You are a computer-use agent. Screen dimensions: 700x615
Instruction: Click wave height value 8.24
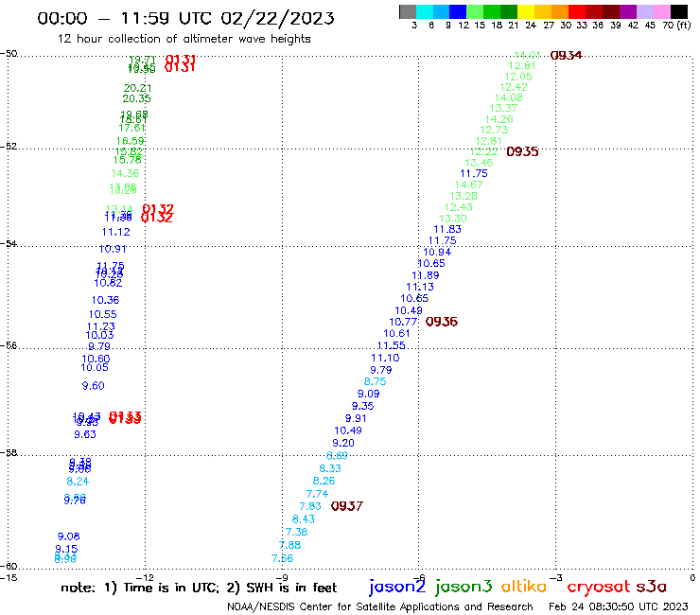tap(78, 482)
